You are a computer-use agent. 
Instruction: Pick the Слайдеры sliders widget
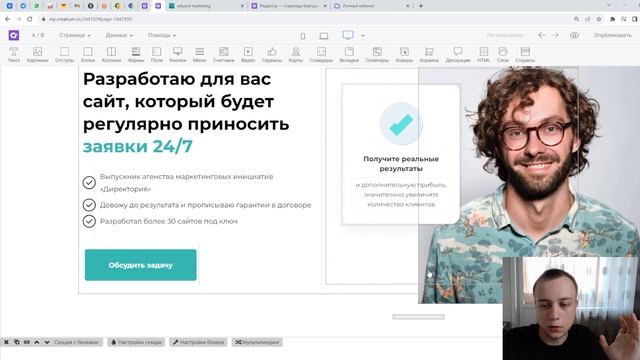[x=321, y=55]
